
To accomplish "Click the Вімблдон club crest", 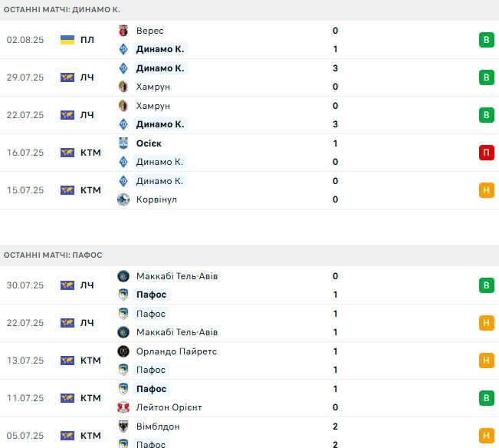I will pos(123,427).
